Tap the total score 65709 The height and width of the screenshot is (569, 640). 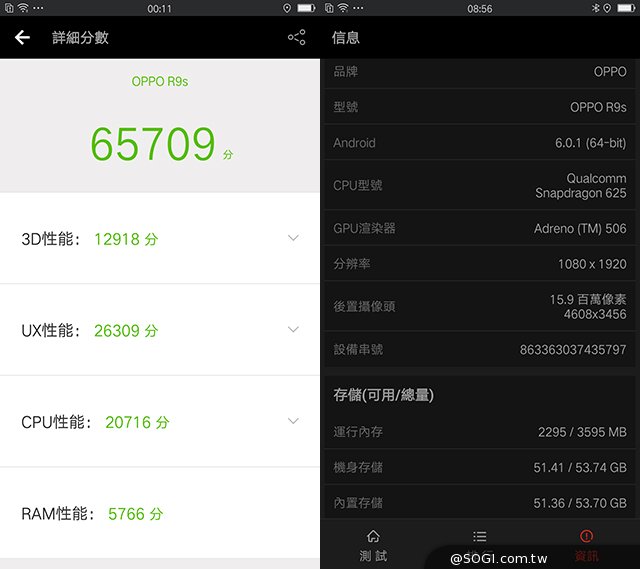[152, 144]
